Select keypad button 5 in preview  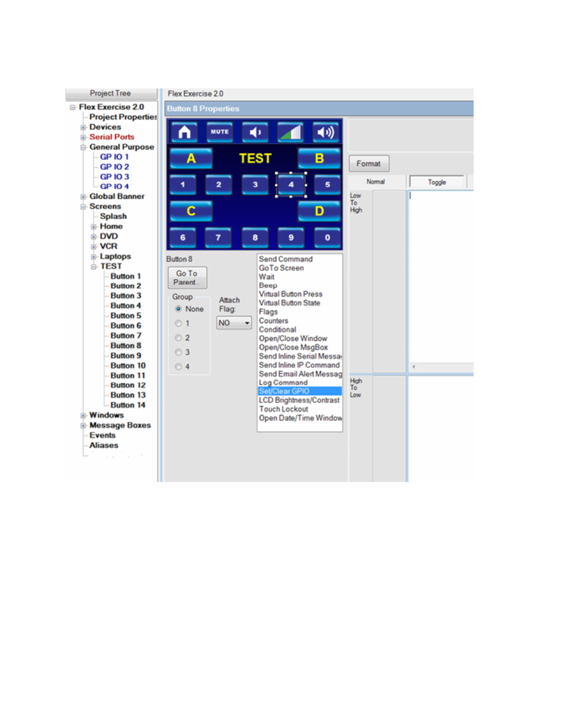point(328,185)
